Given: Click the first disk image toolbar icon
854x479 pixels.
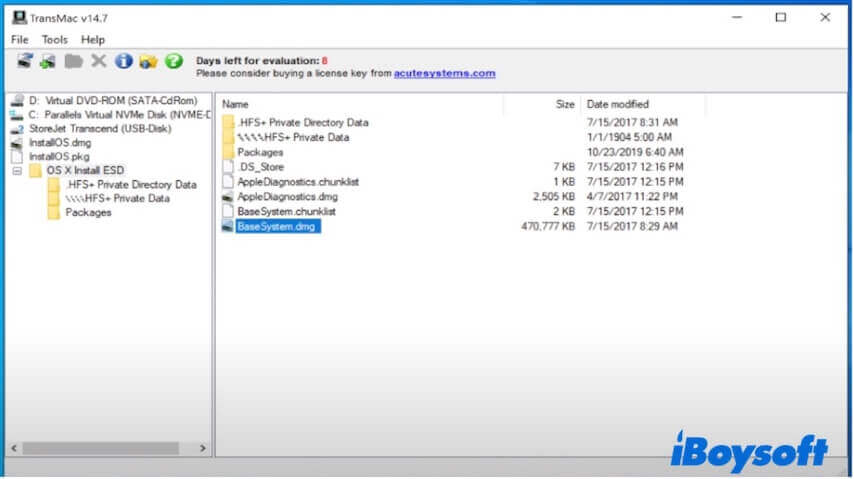Looking at the screenshot, I should pos(25,62).
